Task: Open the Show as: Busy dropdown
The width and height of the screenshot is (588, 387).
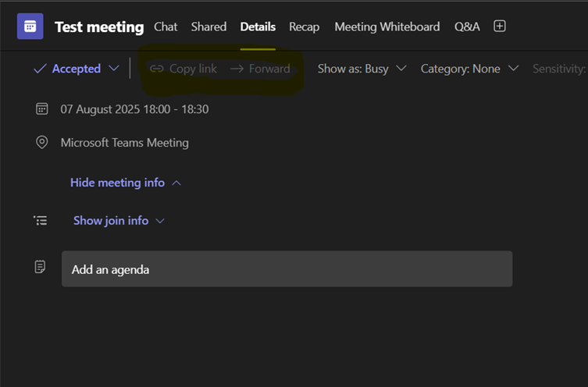Action: coord(362,69)
